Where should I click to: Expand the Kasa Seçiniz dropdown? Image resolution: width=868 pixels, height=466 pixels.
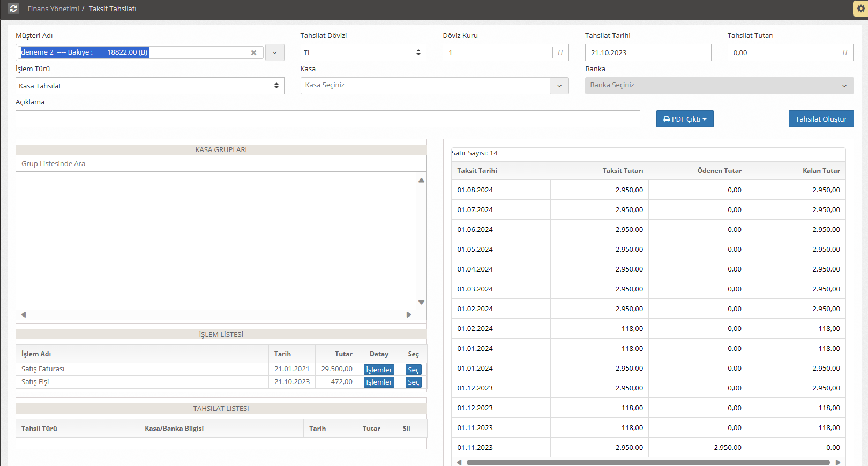559,86
